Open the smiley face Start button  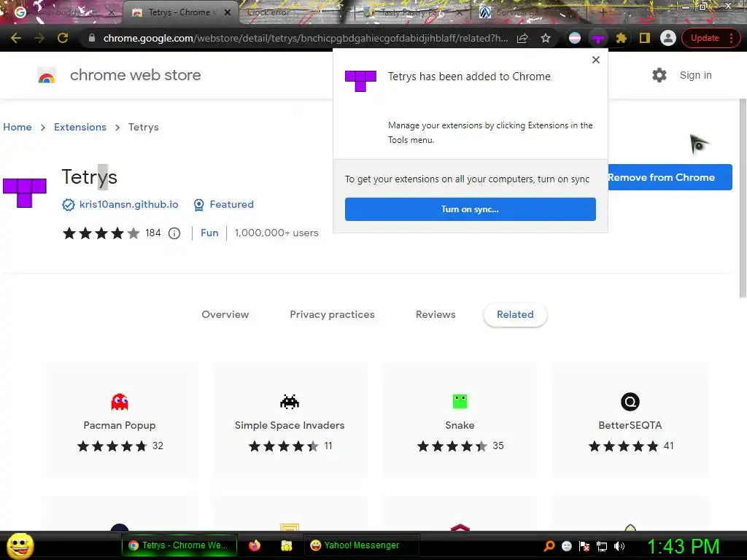tap(20, 545)
